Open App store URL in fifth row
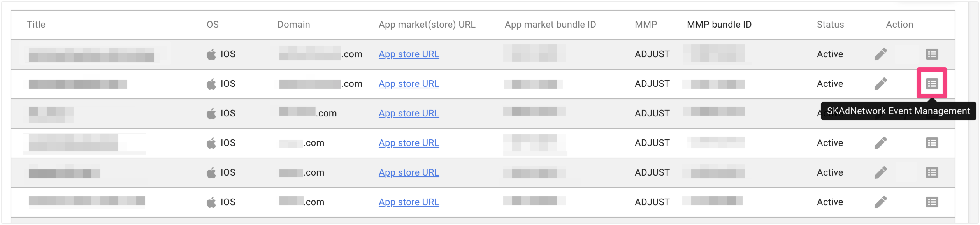This screenshot has width=980, height=225. [x=409, y=172]
